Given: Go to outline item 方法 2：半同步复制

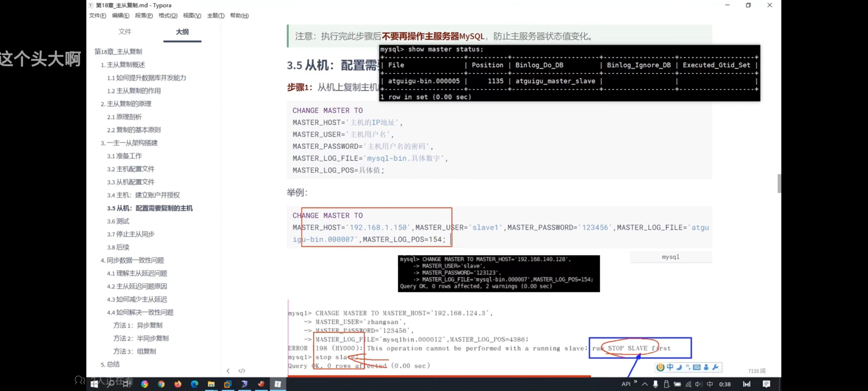Looking at the screenshot, I should (x=141, y=339).
